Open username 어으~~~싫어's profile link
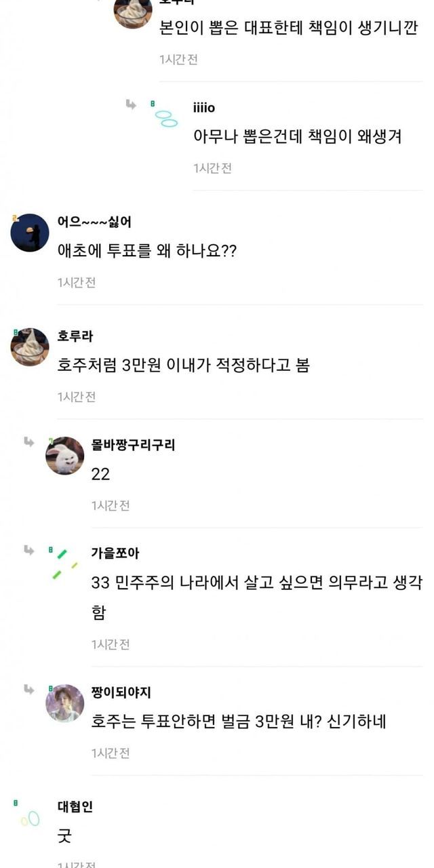 (x=94, y=222)
